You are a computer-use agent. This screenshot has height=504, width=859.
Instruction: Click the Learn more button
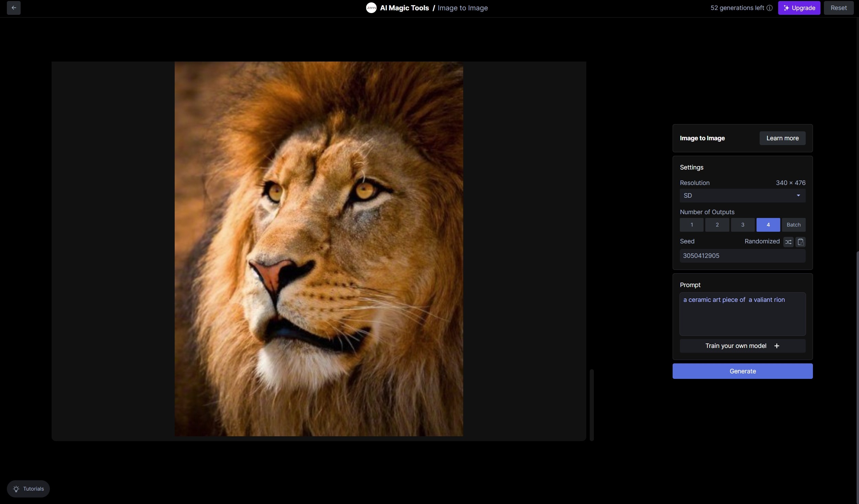coord(782,138)
